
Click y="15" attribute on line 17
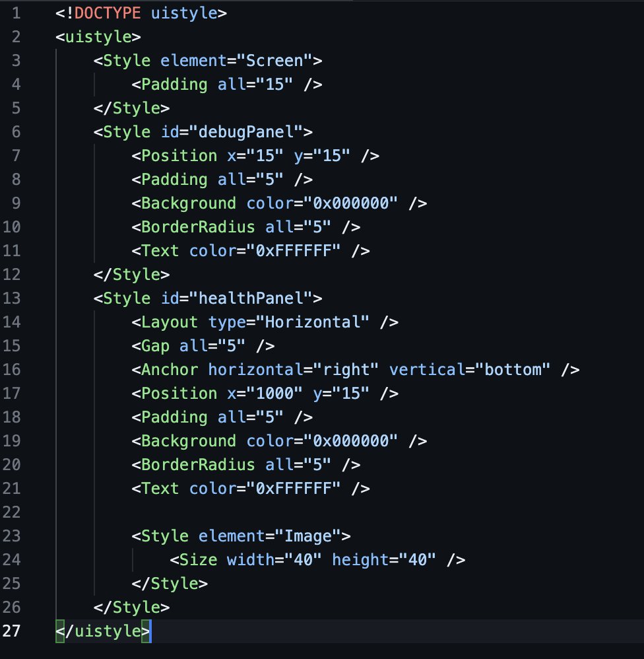[340, 394]
